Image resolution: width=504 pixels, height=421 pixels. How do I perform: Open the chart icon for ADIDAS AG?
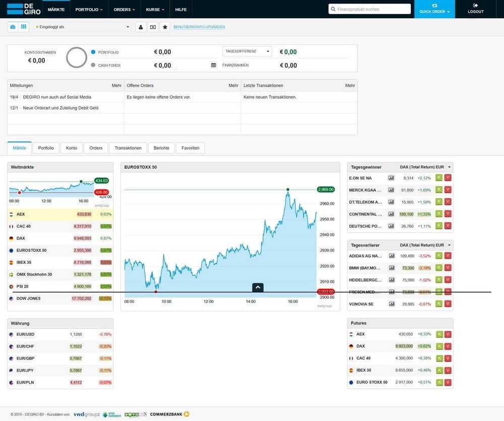tap(392, 256)
